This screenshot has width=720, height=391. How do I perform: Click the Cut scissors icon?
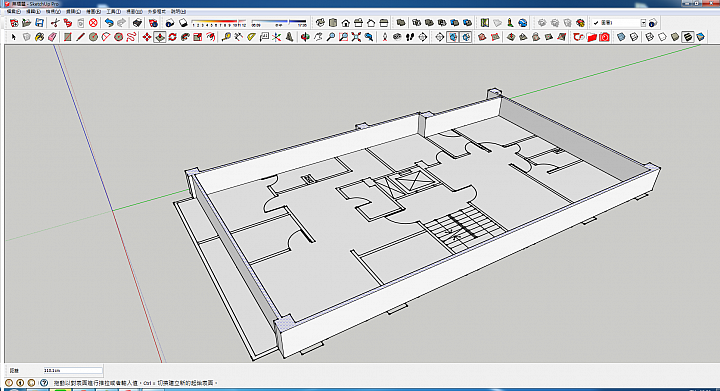(x=55, y=22)
